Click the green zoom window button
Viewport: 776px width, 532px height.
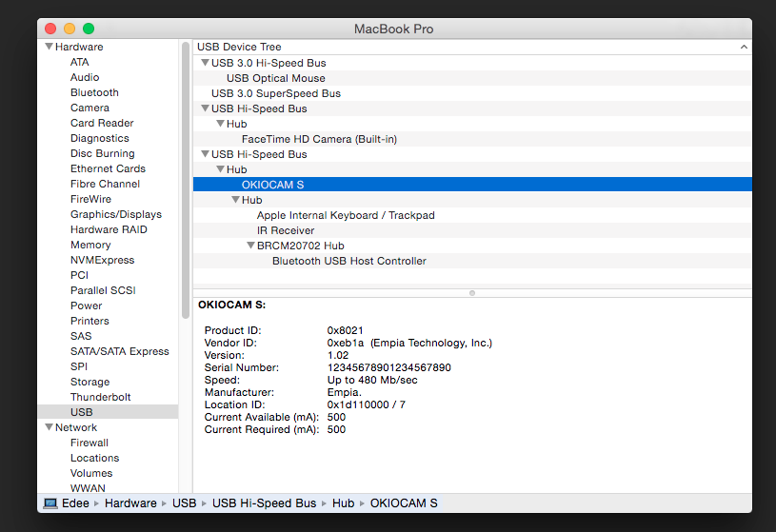[x=89, y=29]
